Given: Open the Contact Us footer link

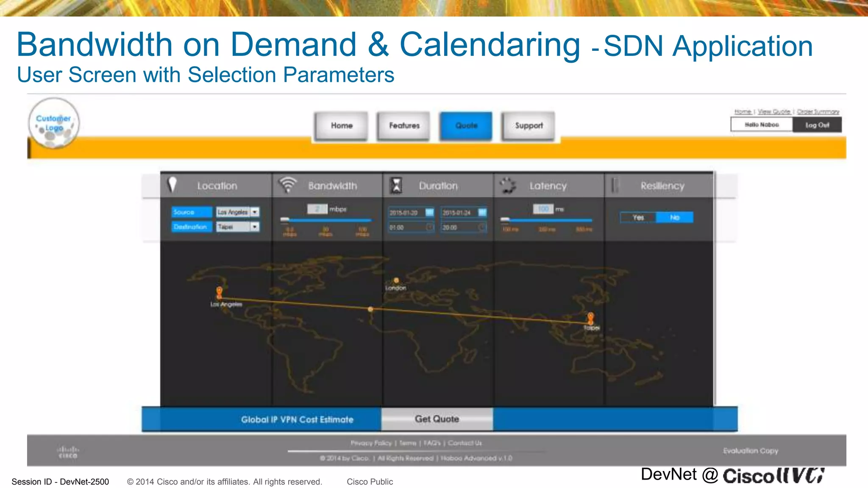Looking at the screenshot, I should 465,443.
